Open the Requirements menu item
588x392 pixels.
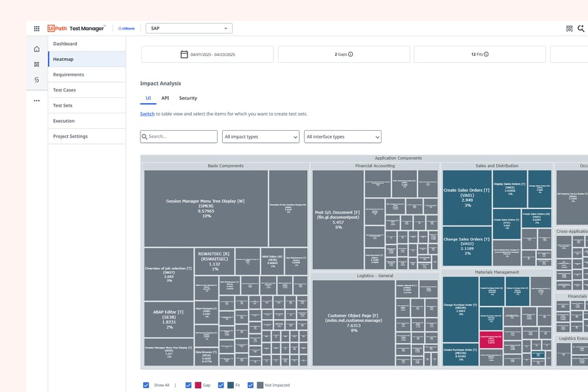point(87,74)
